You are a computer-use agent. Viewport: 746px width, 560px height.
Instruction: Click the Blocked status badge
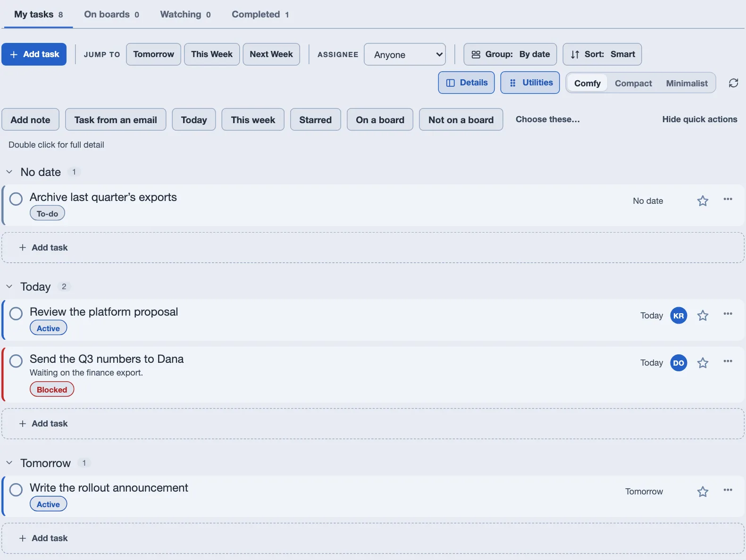[x=52, y=389]
